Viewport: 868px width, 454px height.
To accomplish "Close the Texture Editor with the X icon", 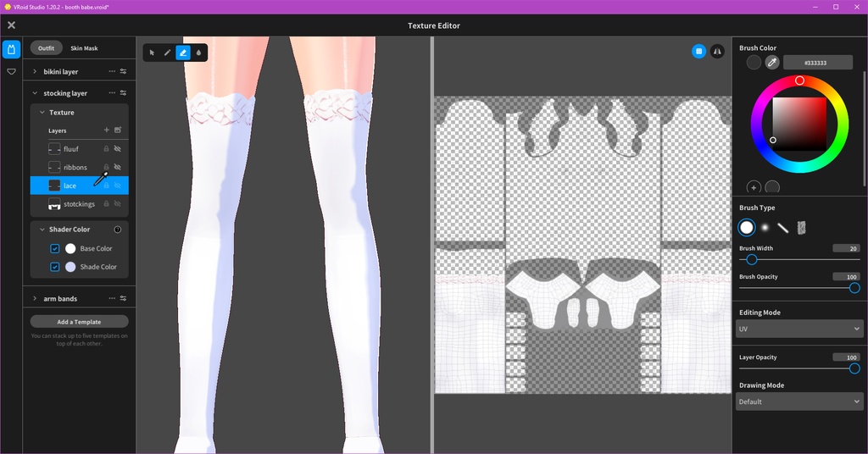I will 11,25.
